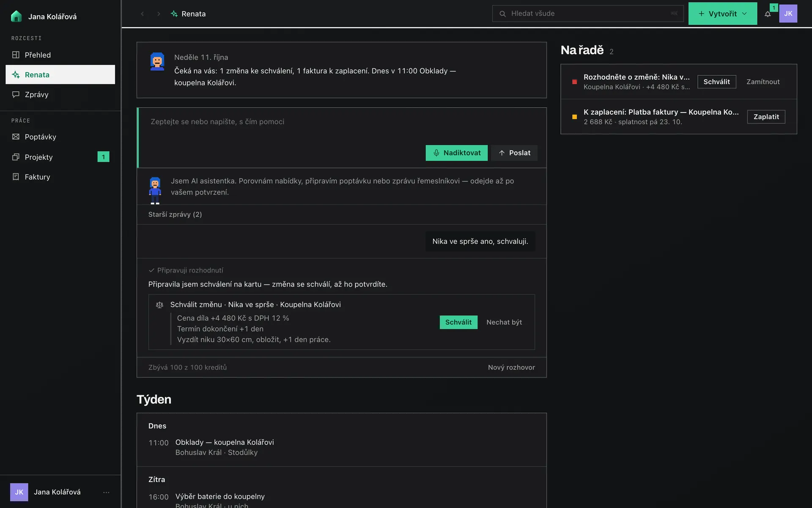Click Zaplatit for the invoice

coord(766,117)
